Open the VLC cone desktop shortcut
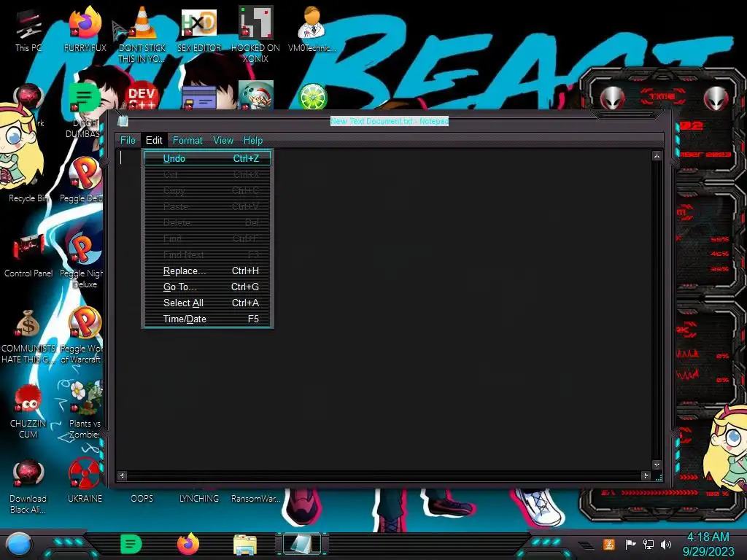Image resolution: width=747 pixels, height=560 pixels. tap(142, 34)
